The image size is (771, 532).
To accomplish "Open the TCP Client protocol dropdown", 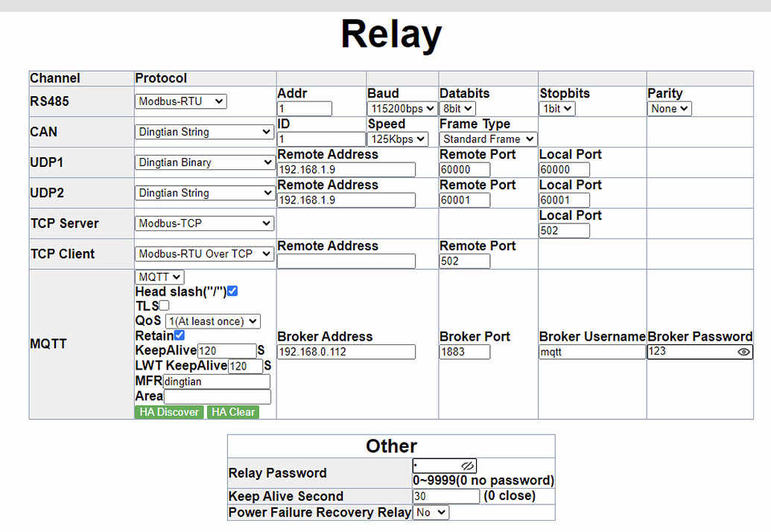I will point(204,254).
